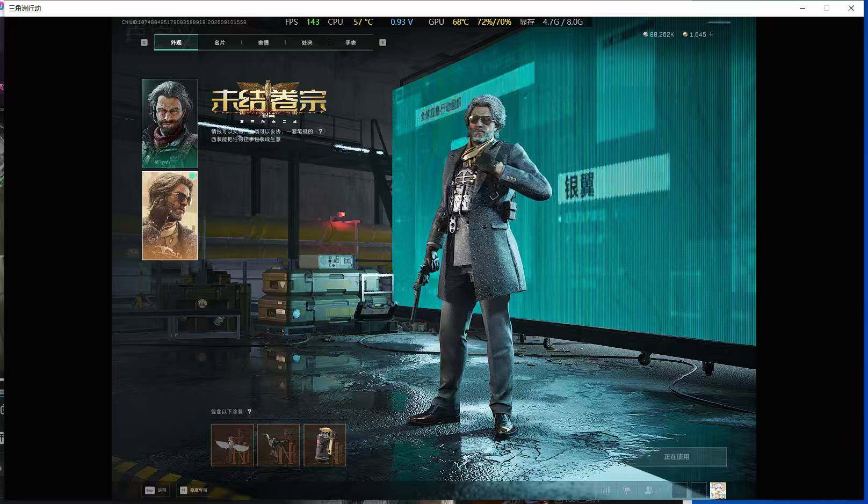Screen dimensions: 868x504
Task: Click the FPS 143 overlay readout
Action: click(x=302, y=22)
